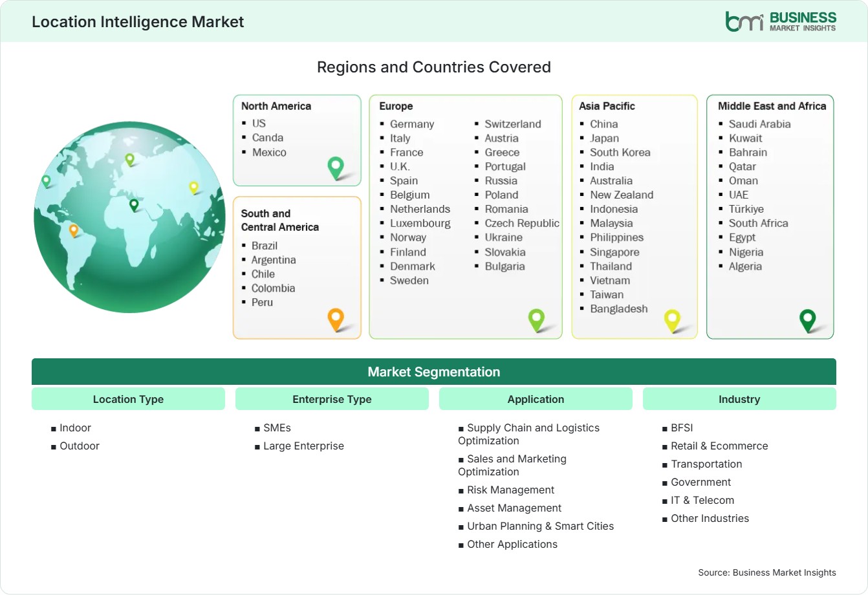Click the Middle East and Africa heading

coord(772,106)
